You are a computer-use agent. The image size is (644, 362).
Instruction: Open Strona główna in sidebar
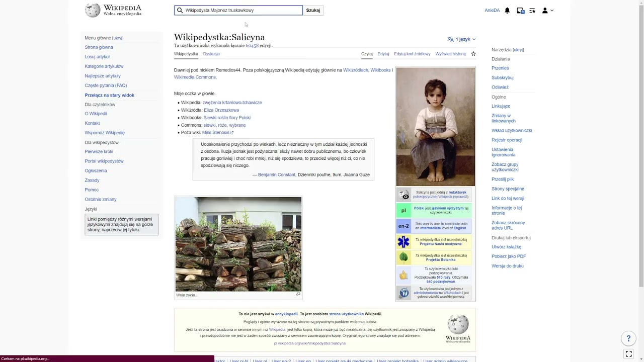pos(99,47)
